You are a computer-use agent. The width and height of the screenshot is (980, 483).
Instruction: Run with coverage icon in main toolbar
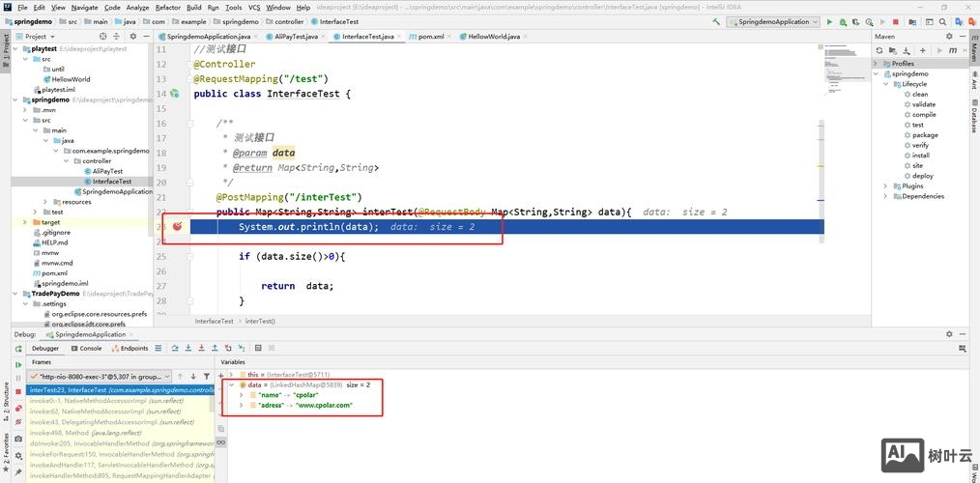pos(855,22)
